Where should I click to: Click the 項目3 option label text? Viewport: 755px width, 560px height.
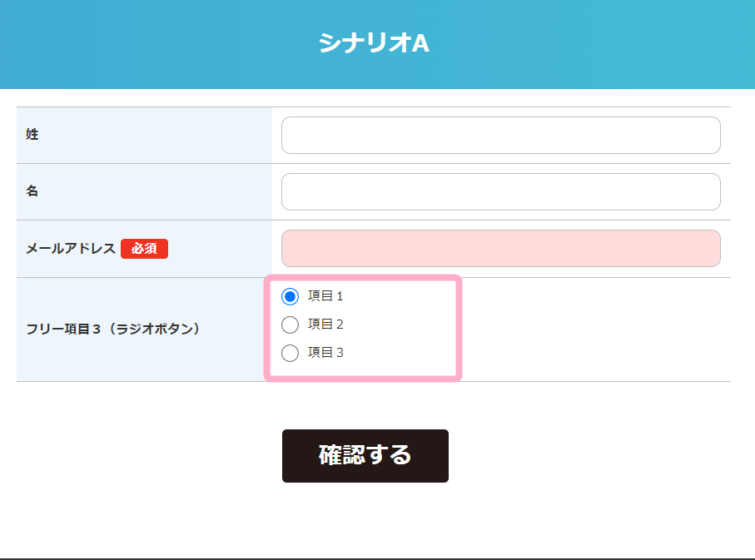[325, 353]
